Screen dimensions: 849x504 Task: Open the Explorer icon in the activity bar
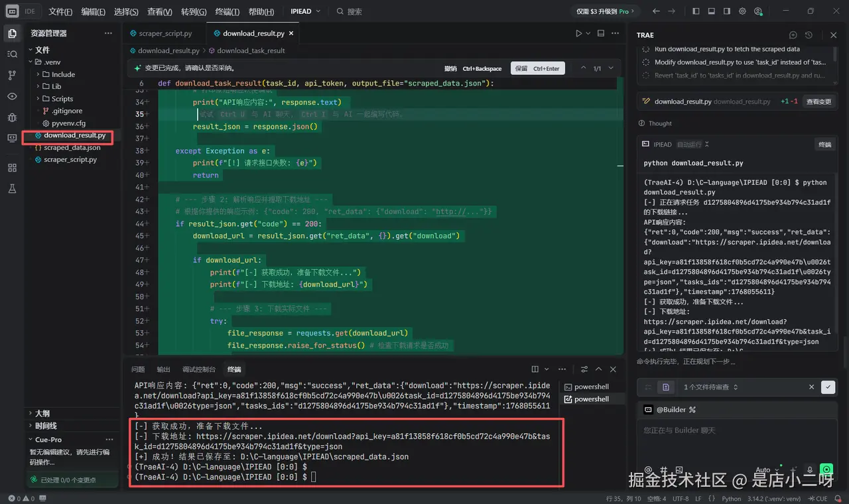click(x=12, y=33)
